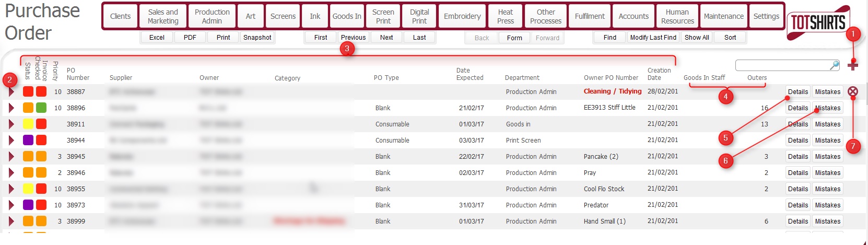The height and width of the screenshot is (245, 868).
Task: Expand the row arrow for PO 38887
Action: (x=11, y=92)
